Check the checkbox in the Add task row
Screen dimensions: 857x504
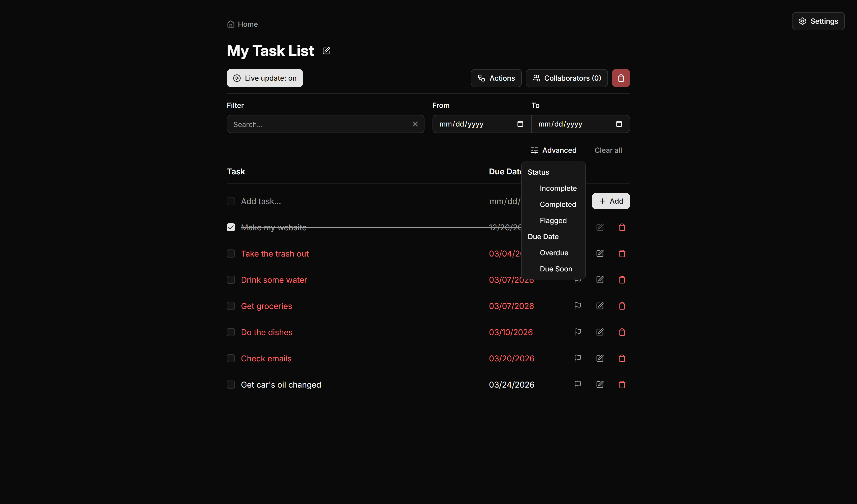click(231, 201)
